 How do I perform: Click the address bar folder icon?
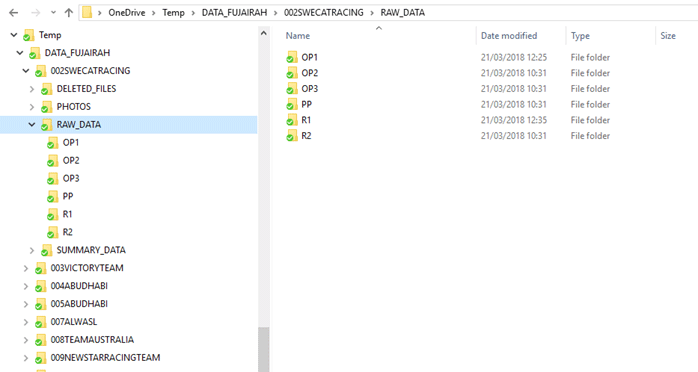87,12
